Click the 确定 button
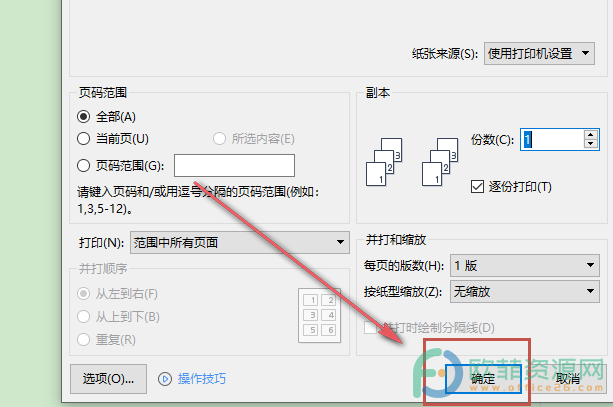Screen dimensions: 613x407 tap(483, 378)
